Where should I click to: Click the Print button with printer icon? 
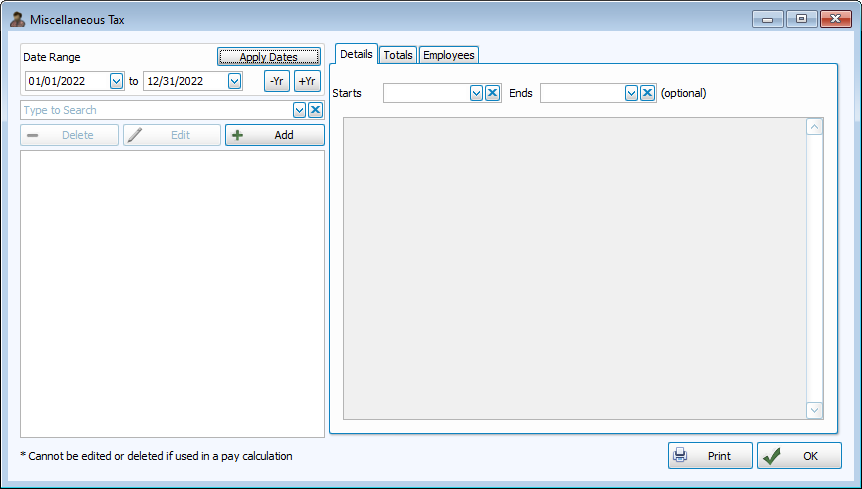coord(709,456)
